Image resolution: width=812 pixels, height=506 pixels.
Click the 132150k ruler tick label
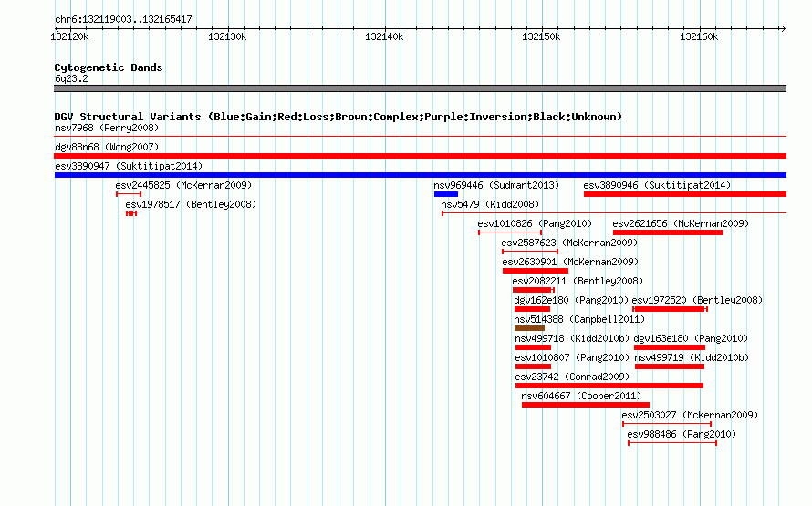click(541, 36)
